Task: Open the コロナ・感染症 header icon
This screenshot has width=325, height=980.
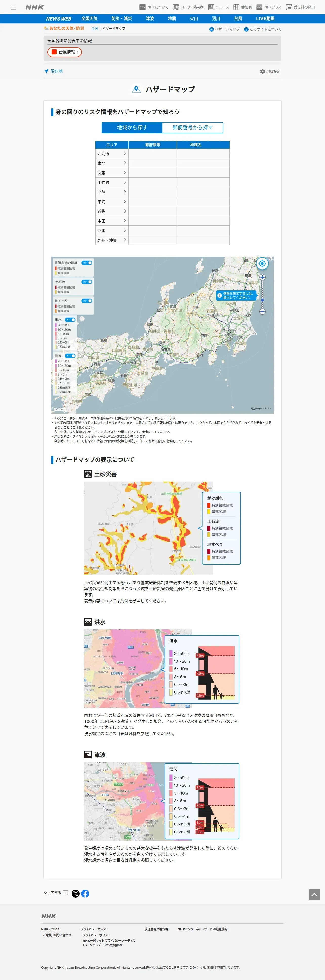Action: pos(188,7)
